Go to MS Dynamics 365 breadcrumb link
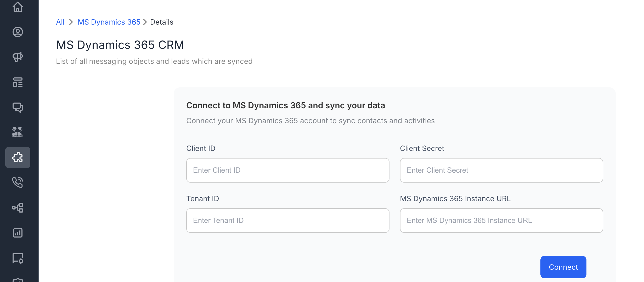644x282 pixels. pyautogui.click(x=109, y=22)
